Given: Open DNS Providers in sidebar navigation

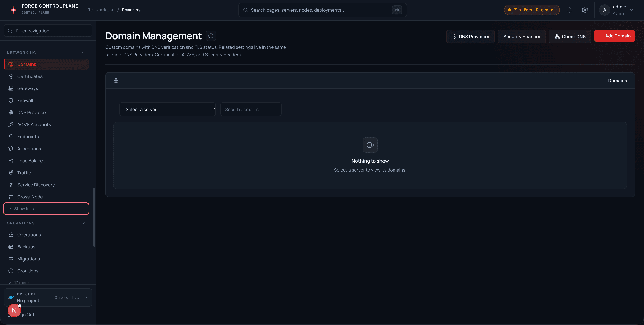Looking at the screenshot, I should pos(46,112).
